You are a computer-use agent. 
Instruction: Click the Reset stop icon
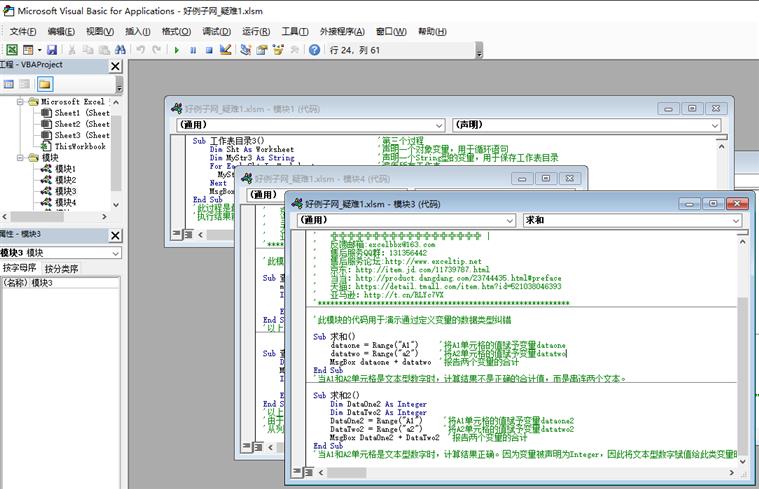point(209,50)
